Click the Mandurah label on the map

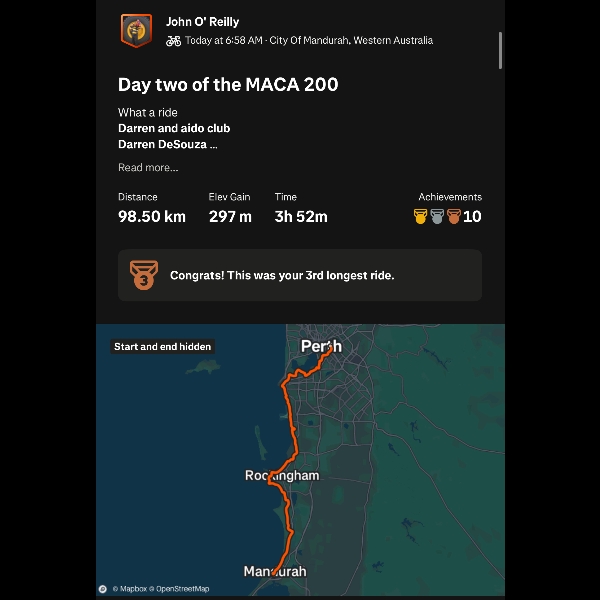coord(275,572)
